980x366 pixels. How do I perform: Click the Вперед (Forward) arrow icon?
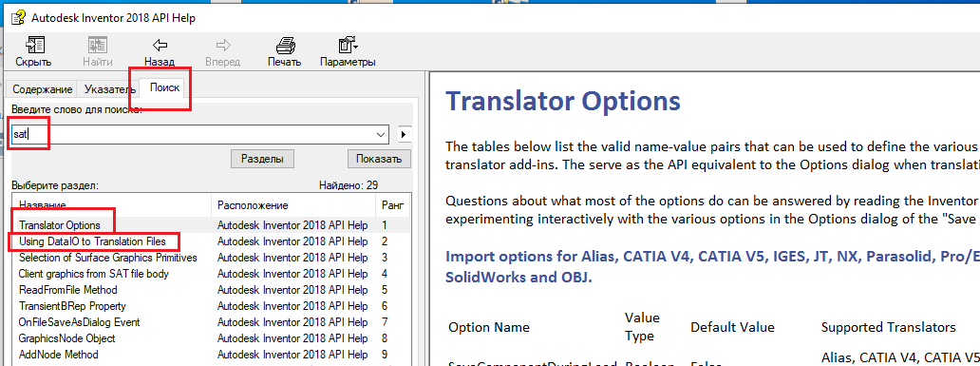223,45
